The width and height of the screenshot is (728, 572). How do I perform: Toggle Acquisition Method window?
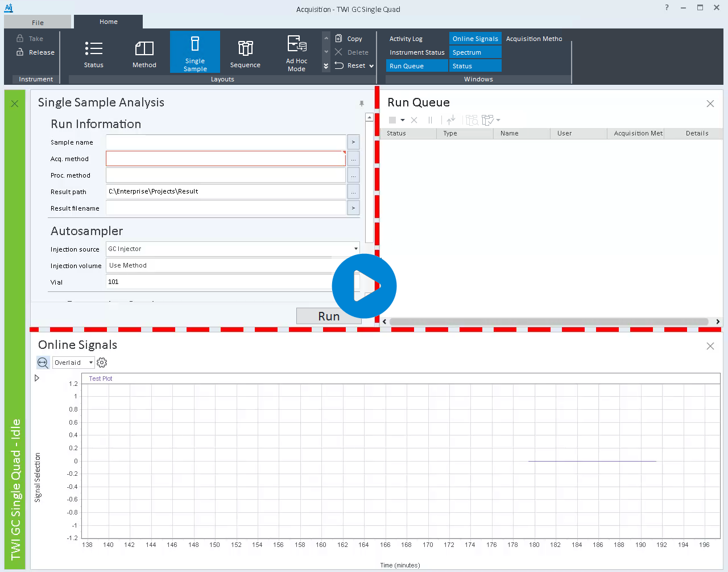(534, 39)
